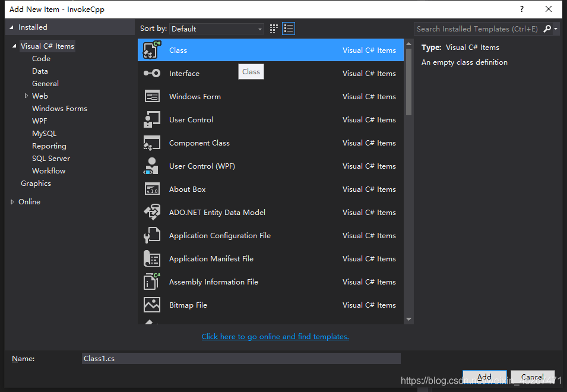Click the search magnifier icon
567x392 pixels.
547,29
